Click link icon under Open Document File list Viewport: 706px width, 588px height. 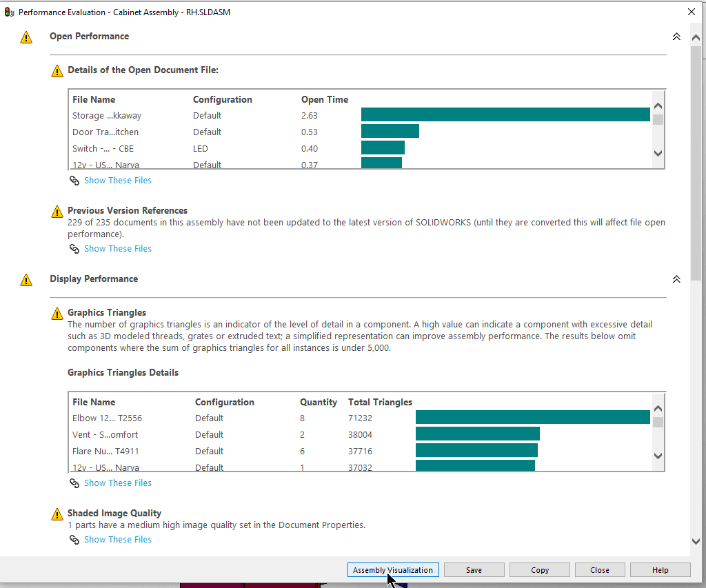click(x=74, y=181)
